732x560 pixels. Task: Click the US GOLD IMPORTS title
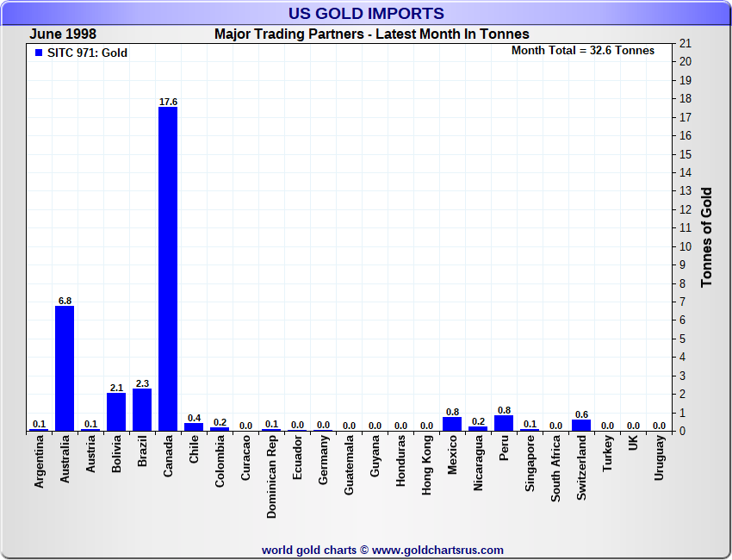tap(366, 13)
